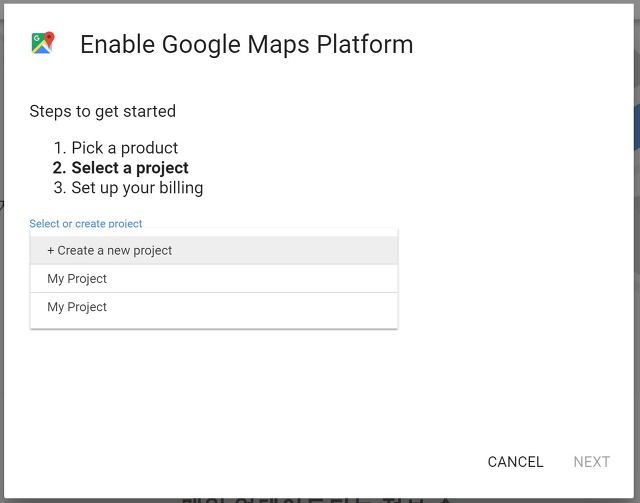
Task: Open the 'Select or create project' dropdown
Action: point(86,223)
